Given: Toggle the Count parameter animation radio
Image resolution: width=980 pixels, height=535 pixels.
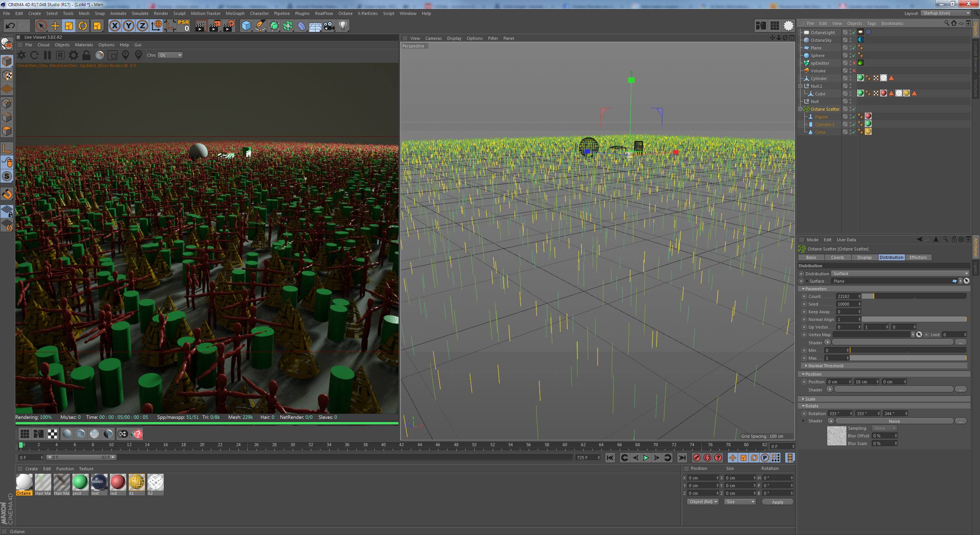Looking at the screenshot, I should (x=804, y=296).
